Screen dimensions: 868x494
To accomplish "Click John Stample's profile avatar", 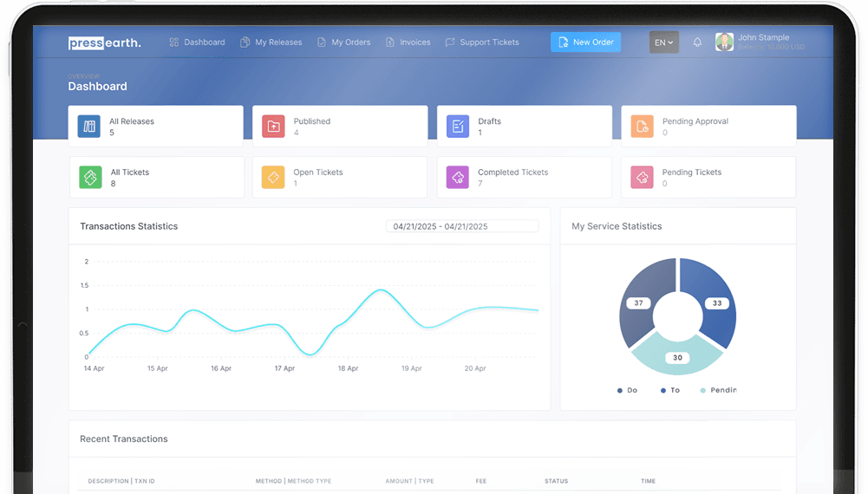I will [724, 42].
